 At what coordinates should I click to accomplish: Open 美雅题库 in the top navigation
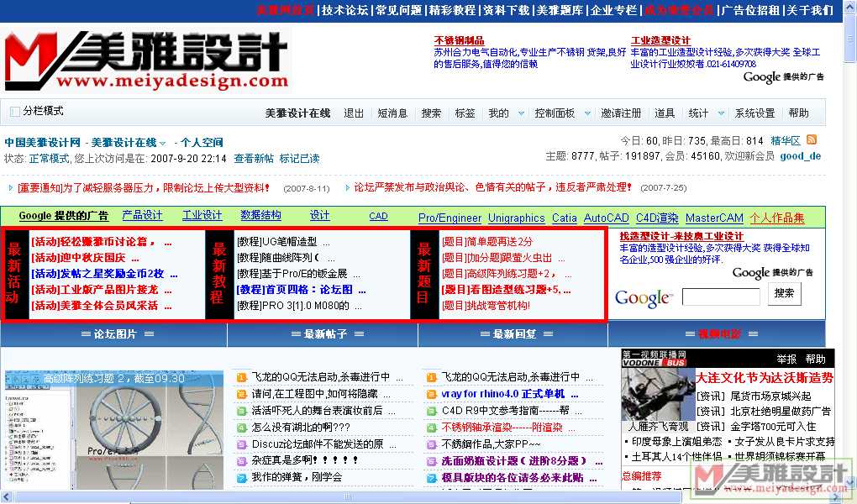click(560, 10)
